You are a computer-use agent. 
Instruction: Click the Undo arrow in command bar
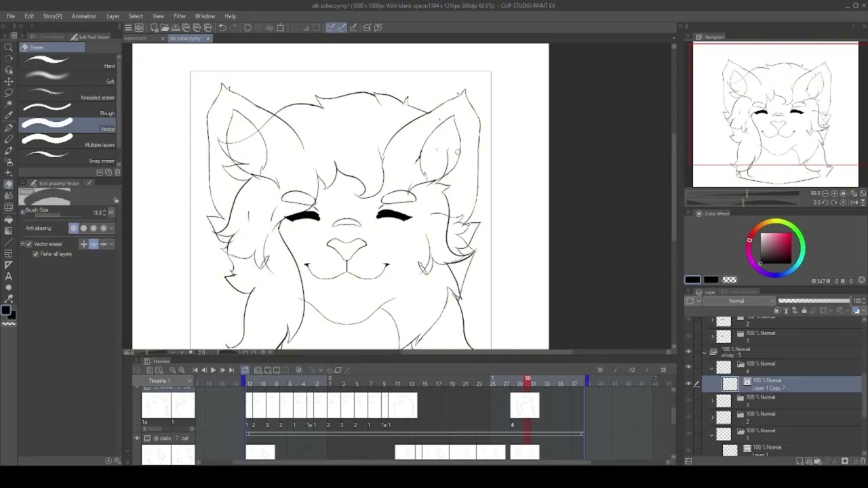tap(222, 28)
